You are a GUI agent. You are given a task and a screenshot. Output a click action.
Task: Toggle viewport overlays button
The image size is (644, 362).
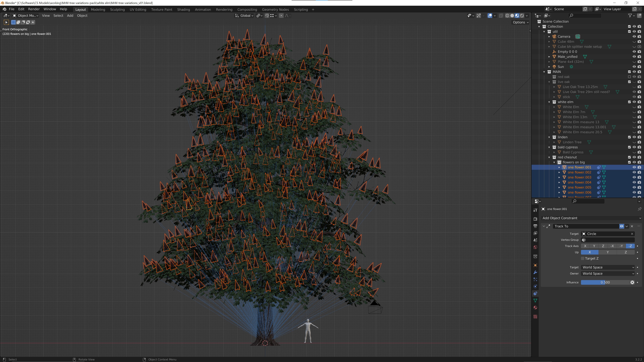[x=490, y=15]
